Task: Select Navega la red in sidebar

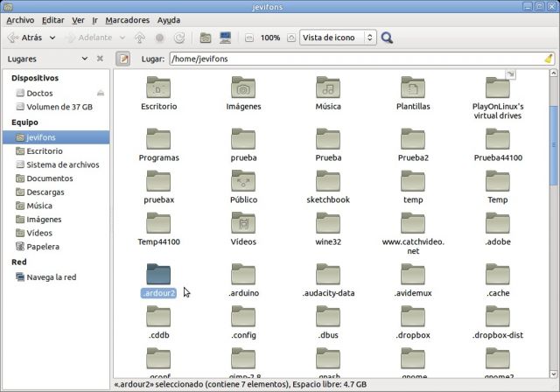Action: click(50, 276)
